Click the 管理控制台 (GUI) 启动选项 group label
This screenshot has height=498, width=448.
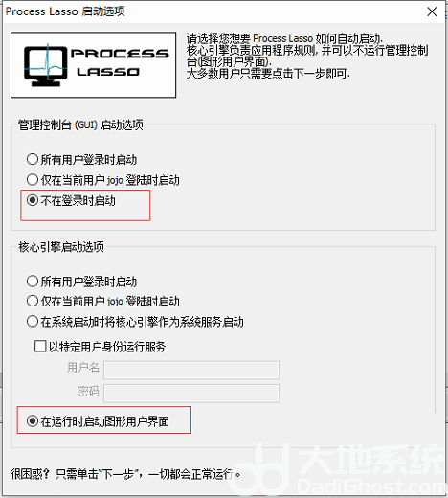80,124
